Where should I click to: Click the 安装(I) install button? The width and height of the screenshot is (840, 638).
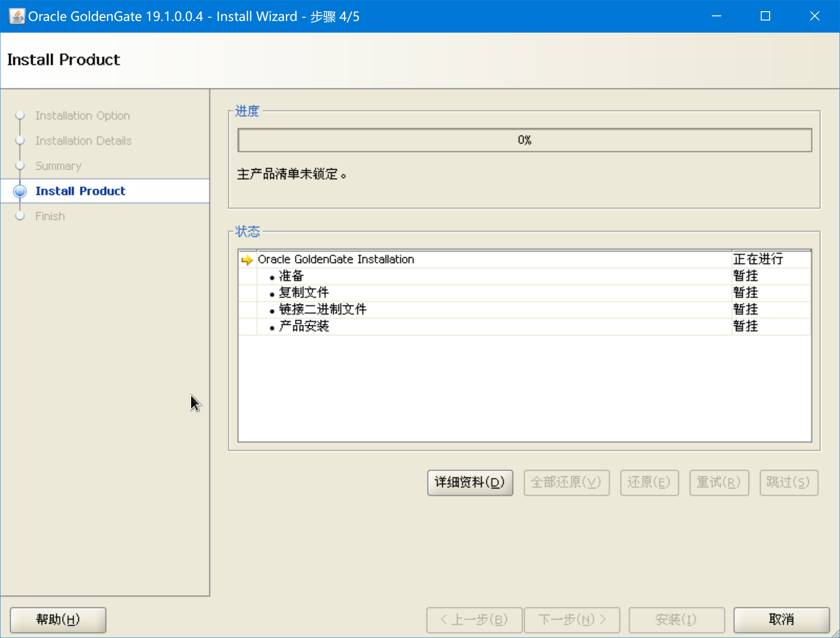tap(676, 619)
